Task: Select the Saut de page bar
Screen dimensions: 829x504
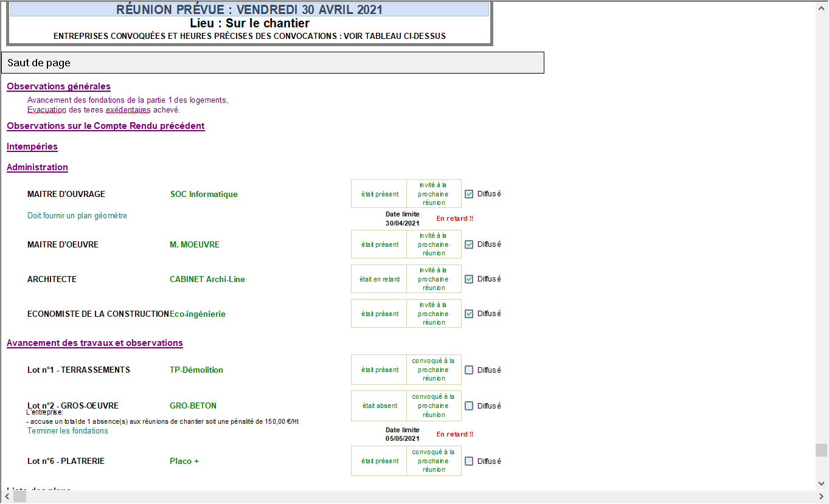Action: (x=272, y=63)
